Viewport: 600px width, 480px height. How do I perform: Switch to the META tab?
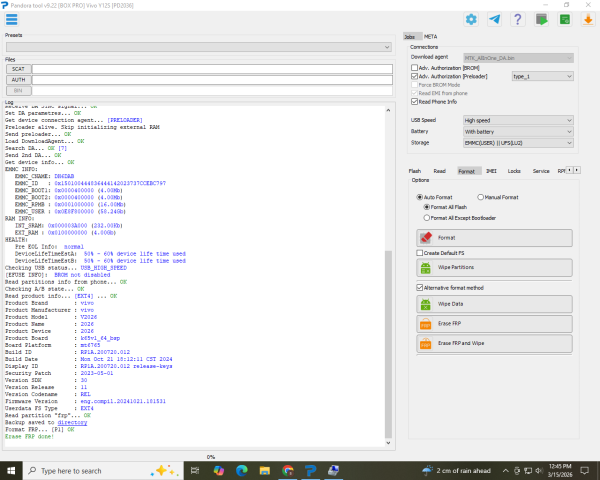coord(430,36)
